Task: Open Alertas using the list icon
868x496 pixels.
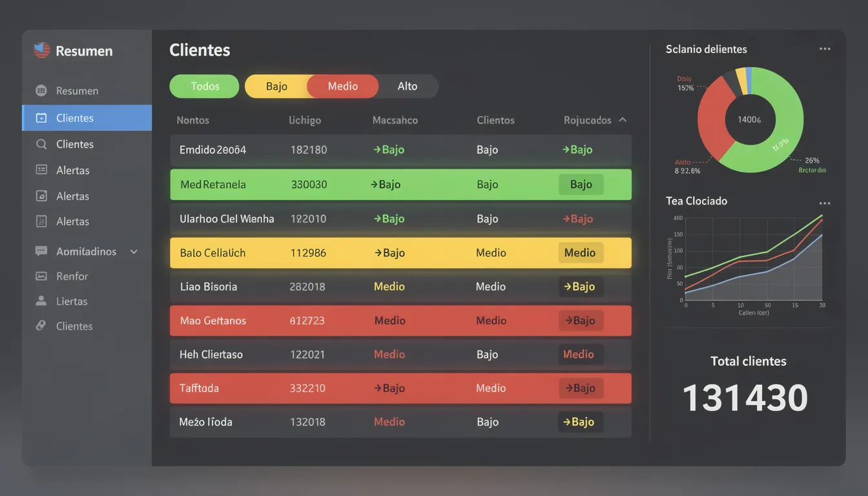Action: tap(41, 170)
